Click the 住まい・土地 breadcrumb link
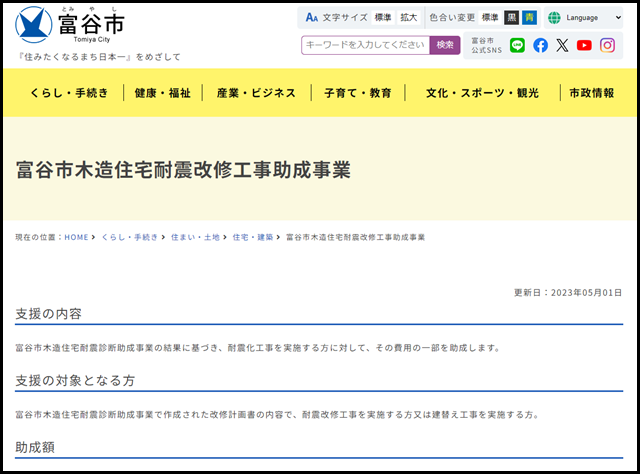640x474 pixels. 195,237
